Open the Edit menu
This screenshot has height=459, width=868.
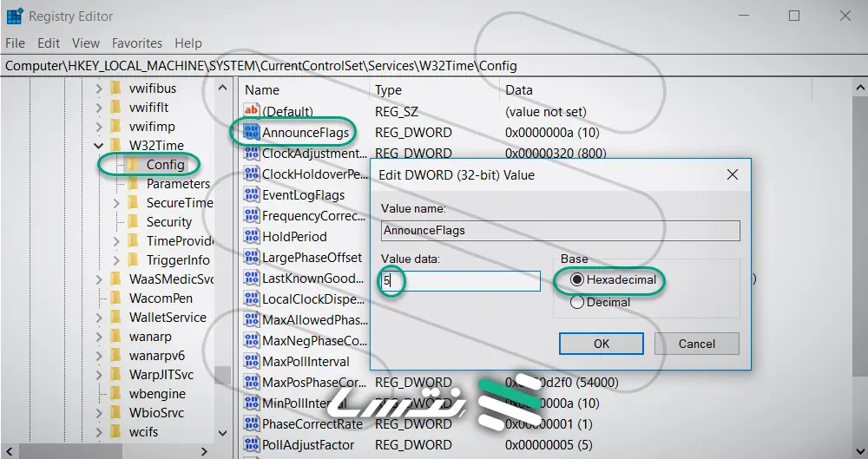coord(49,43)
